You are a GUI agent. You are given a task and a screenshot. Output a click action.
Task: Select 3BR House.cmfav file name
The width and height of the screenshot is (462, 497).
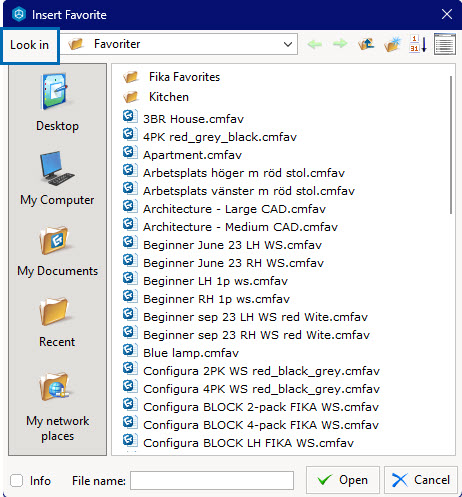pos(193,119)
